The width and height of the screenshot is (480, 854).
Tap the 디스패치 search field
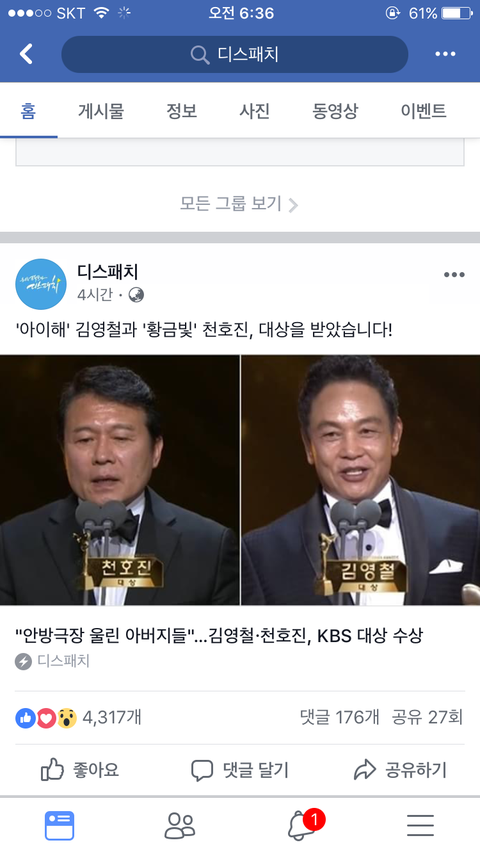pos(235,54)
